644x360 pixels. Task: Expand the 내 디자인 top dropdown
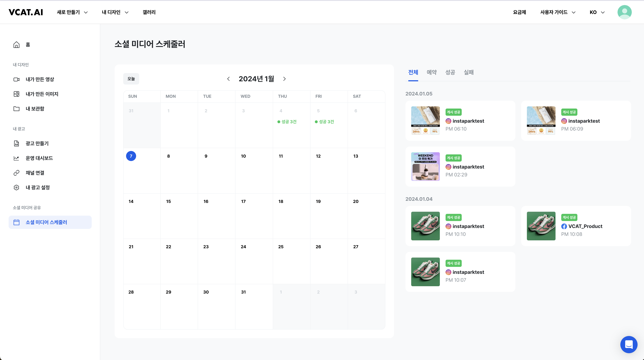click(115, 12)
